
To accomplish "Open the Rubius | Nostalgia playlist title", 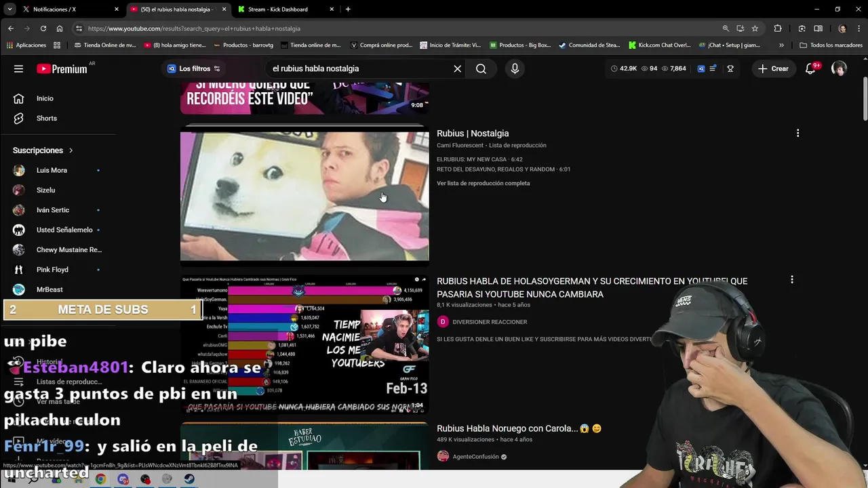I will point(473,134).
